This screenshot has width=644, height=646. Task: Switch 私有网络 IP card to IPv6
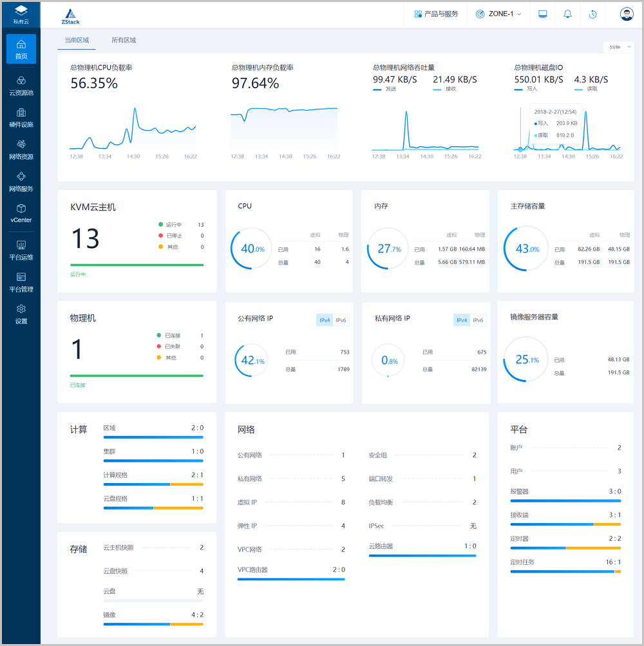coord(478,320)
